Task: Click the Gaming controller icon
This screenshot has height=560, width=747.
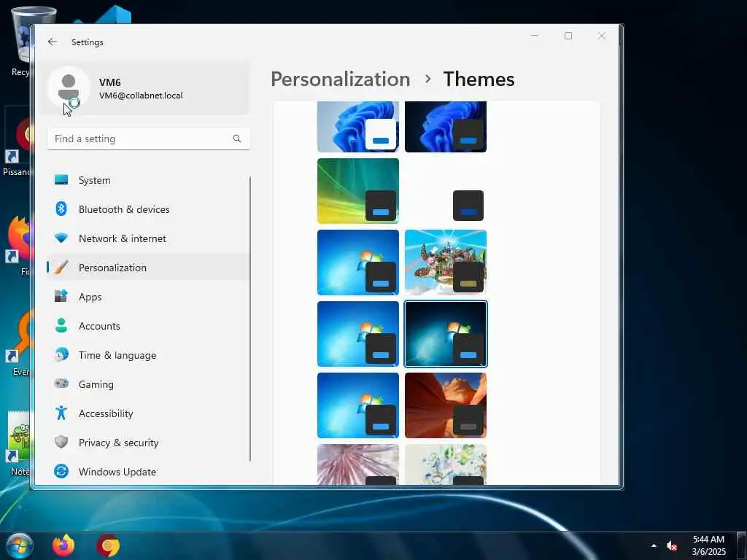Action: tap(61, 384)
